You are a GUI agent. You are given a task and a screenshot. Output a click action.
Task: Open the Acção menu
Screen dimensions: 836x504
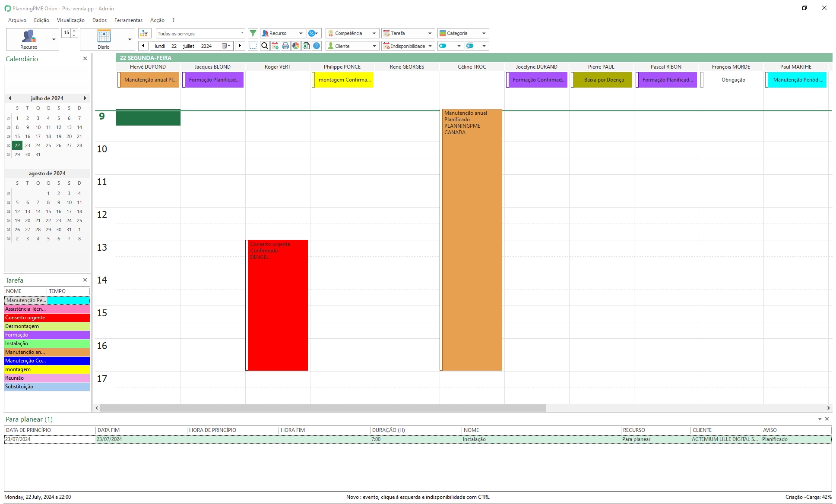157,20
